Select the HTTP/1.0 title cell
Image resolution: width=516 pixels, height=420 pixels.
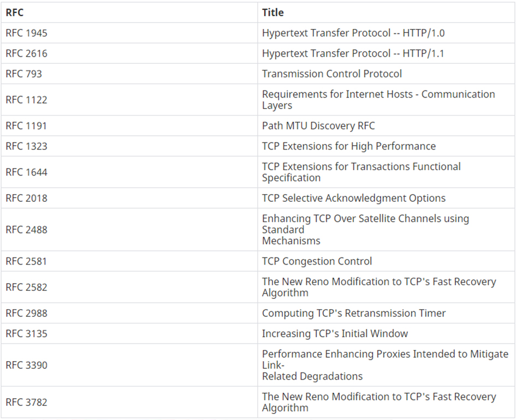387,33
